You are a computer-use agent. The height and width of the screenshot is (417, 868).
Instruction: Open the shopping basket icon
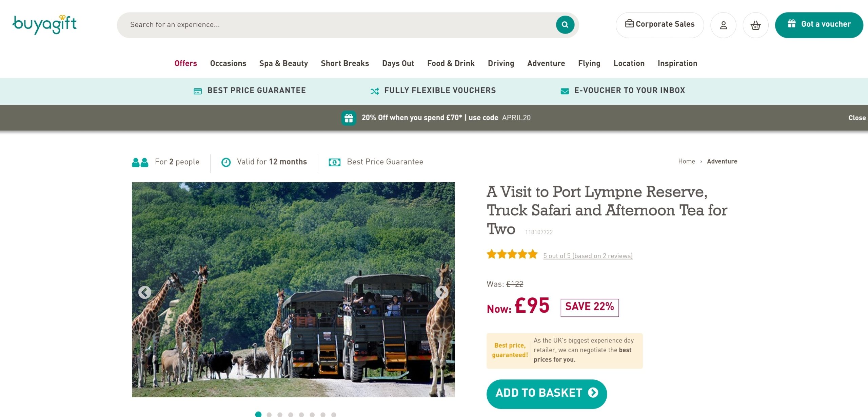point(755,25)
